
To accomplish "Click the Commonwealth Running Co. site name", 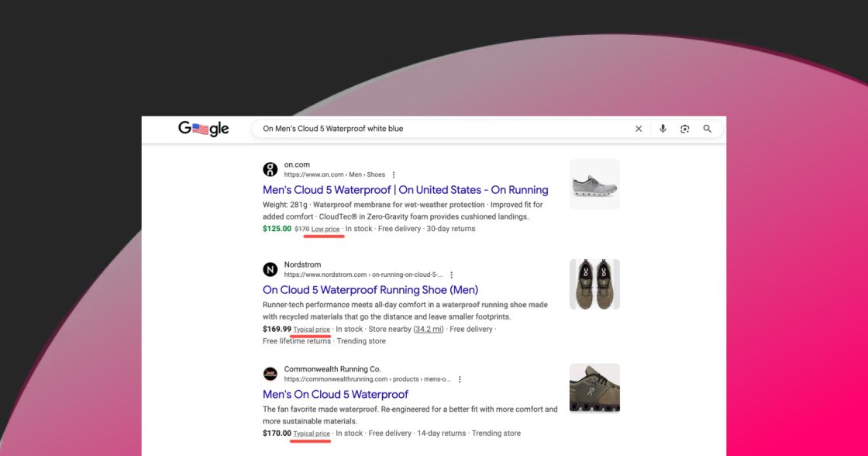I will (332, 369).
